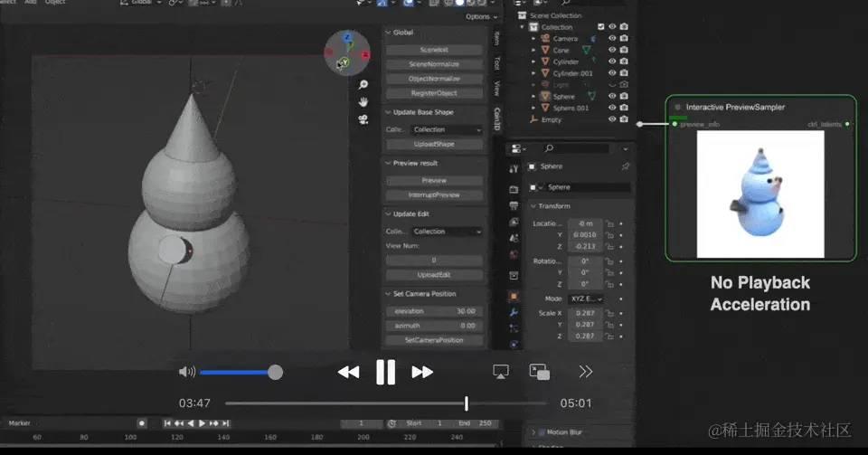Toggle visibility of Cylinder.001 in outliner
The image size is (868, 455).
[x=612, y=73]
